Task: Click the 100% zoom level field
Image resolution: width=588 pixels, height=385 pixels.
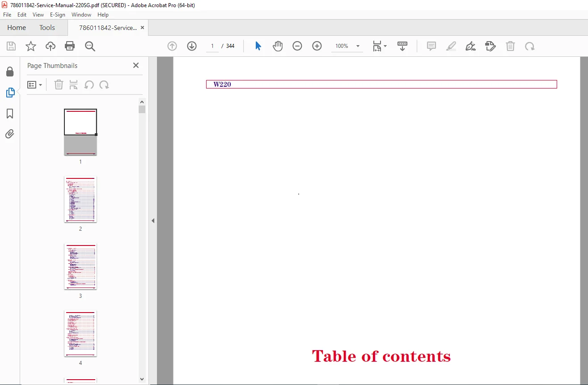Action: pyautogui.click(x=342, y=46)
